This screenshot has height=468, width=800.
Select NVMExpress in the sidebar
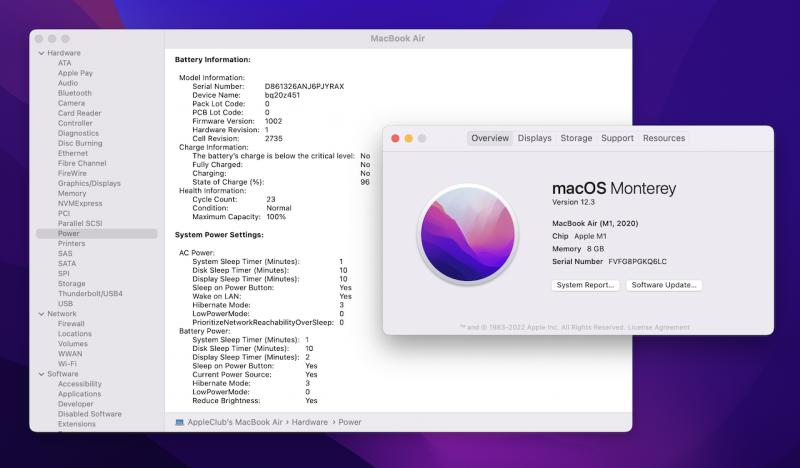[x=80, y=204]
